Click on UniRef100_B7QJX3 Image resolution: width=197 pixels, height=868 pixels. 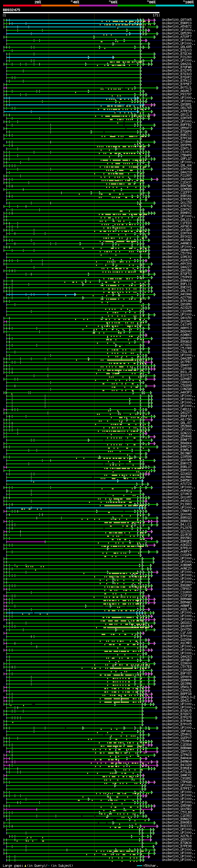[x=177, y=50]
